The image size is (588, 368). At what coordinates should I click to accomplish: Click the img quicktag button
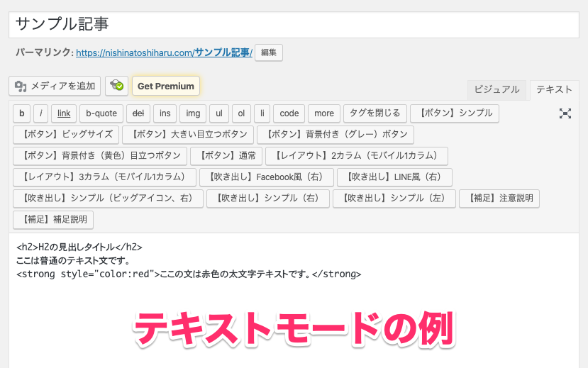(192, 113)
